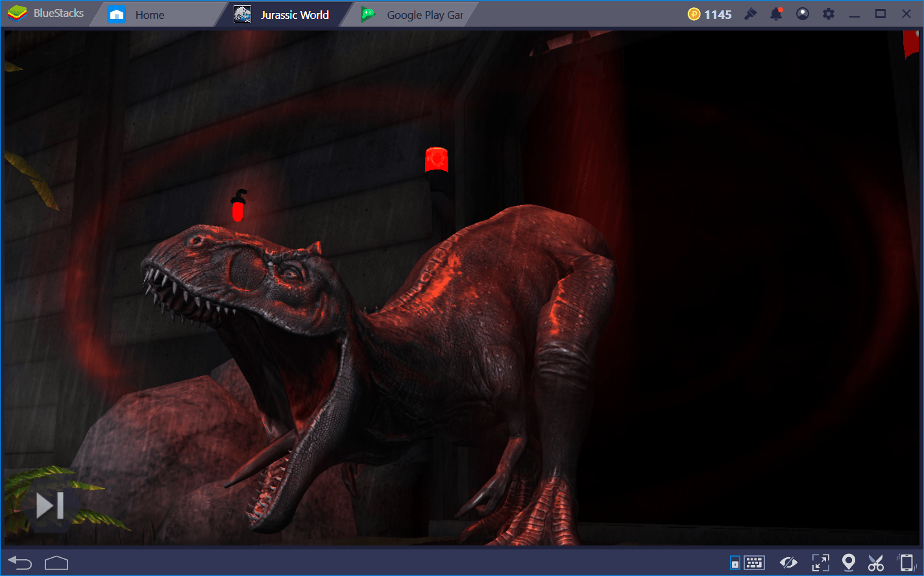The height and width of the screenshot is (576, 924).
Task: Open the pin tool icon in title bar
Action: pyautogui.click(x=751, y=14)
